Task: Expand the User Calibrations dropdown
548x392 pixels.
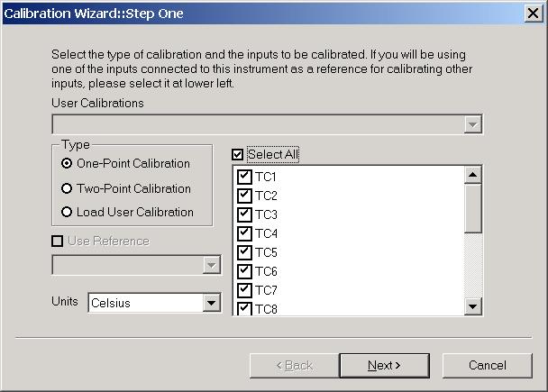Action: [x=473, y=124]
